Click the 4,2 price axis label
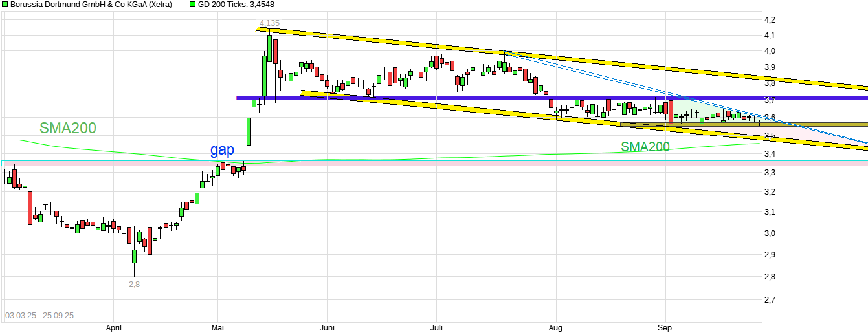Viewport: 868px width, 335px height. (x=770, y=19)
